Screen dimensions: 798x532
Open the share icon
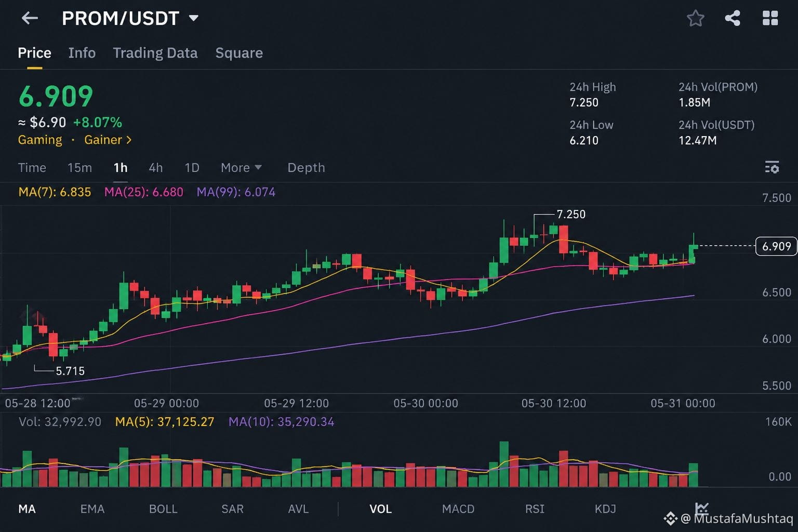click(733, 18)
